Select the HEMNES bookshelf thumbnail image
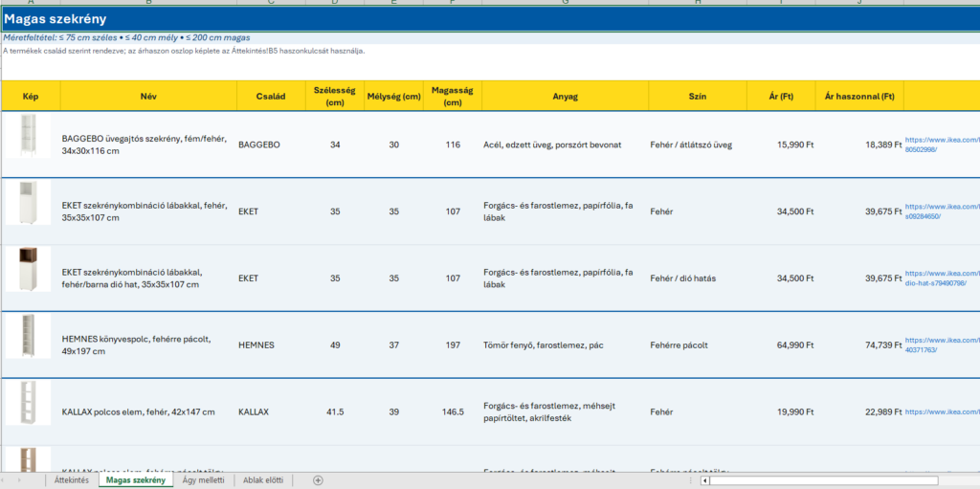980x489 pixels. (x=28, y=337)
